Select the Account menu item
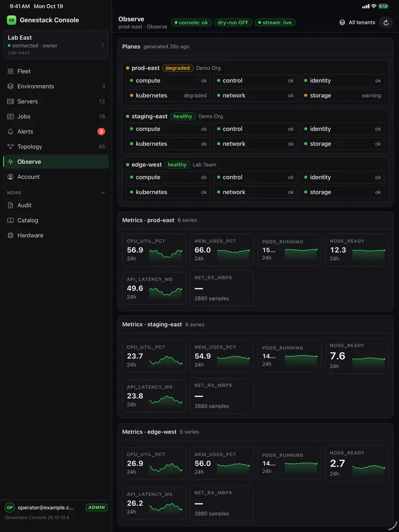This screenshot has width=399, height=532. point(56,177)
